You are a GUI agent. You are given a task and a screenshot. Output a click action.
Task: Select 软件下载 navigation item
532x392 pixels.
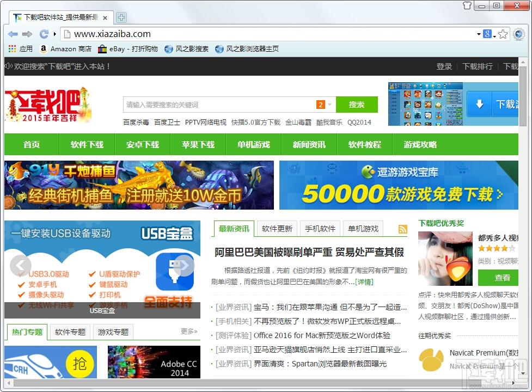tap(87, 144)
